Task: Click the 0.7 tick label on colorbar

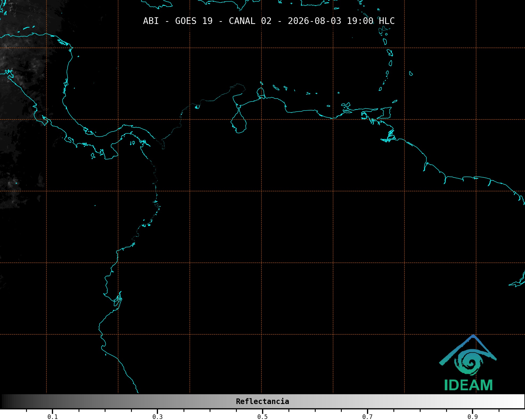Action: click(x=367, y=417)
